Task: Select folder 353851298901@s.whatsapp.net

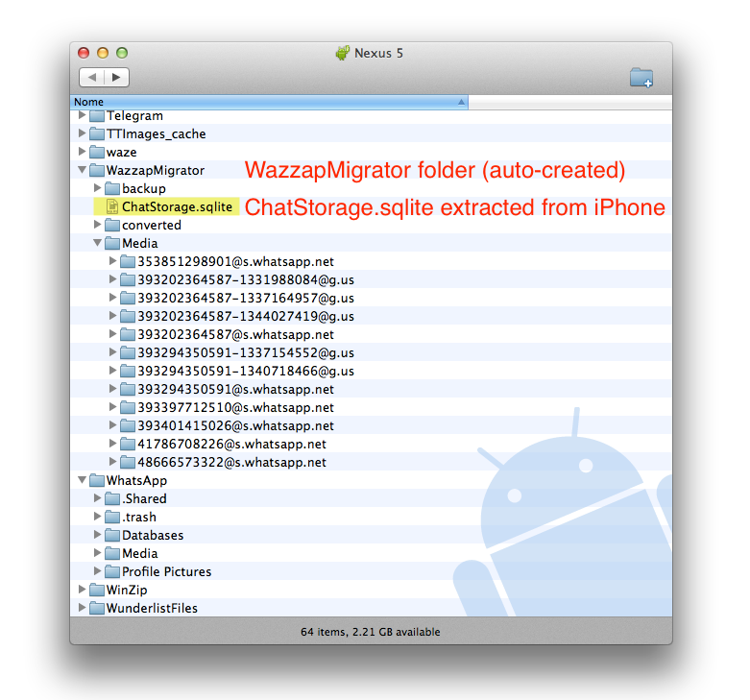Action: [x=235, y=261]
